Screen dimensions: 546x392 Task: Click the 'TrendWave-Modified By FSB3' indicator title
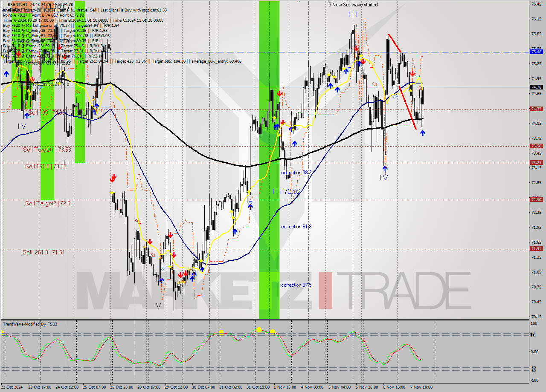(x=30, y=324)
